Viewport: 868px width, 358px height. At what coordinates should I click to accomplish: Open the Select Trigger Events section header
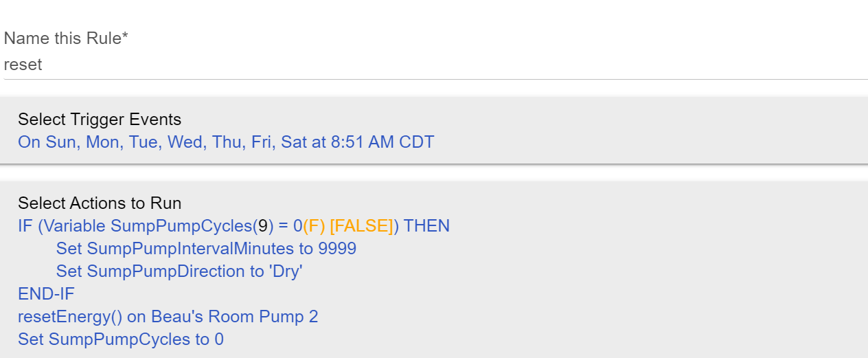(100, 120)
